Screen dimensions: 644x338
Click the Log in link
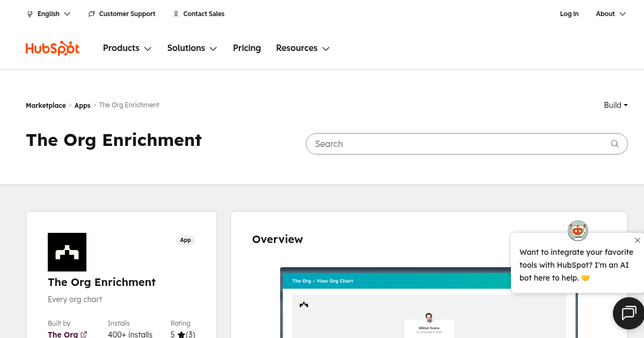coord(569,14)
